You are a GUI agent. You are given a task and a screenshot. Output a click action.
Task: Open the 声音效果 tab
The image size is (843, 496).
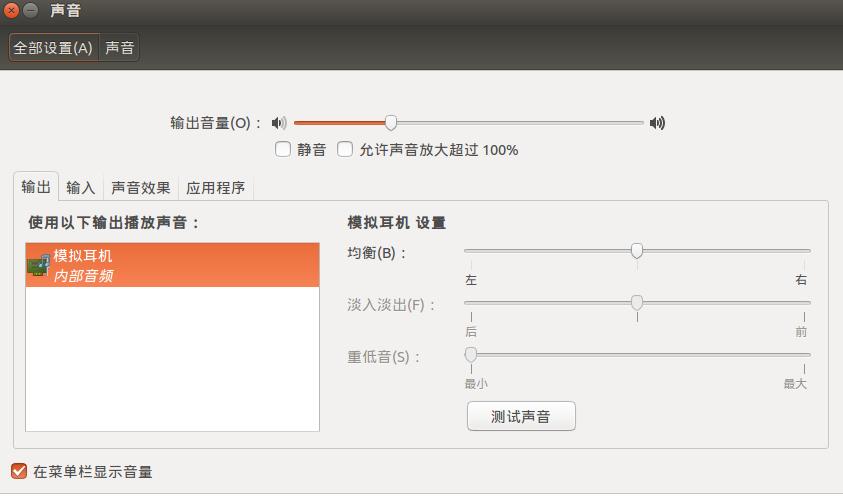tap(140, 188)
